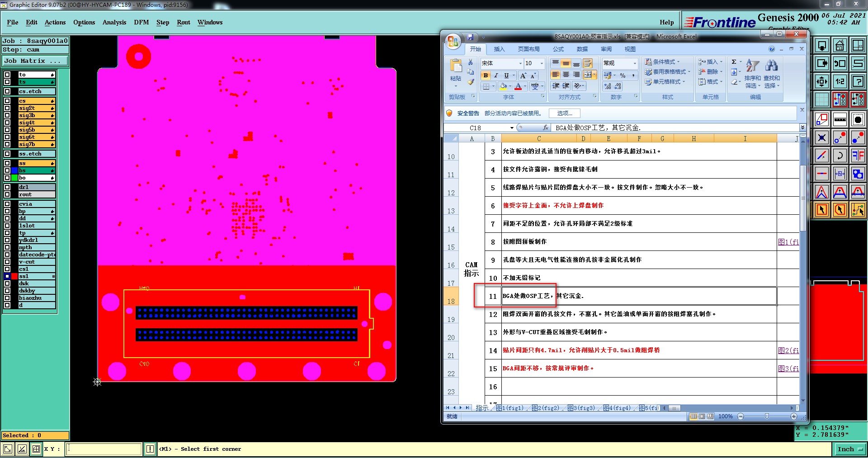
Task: Click the pan arrows view icon
Action: tap(821, 81)
